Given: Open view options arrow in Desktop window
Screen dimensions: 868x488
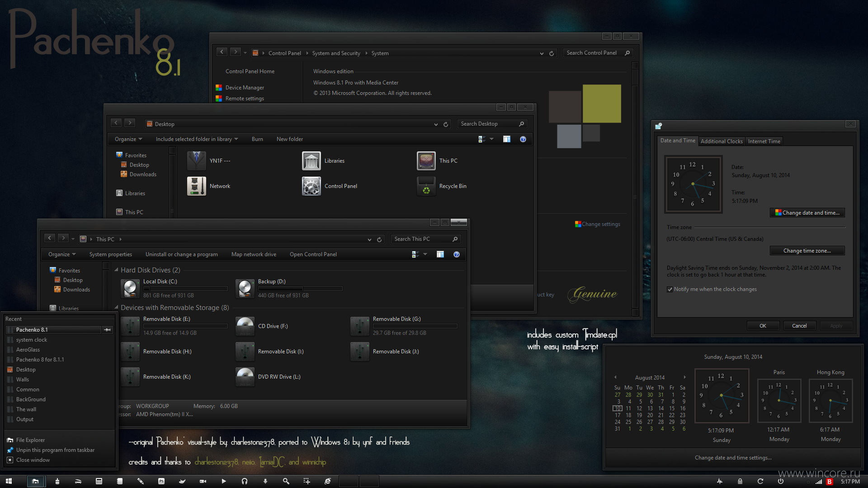Looking at the screenshot, I should coord(491,139).
